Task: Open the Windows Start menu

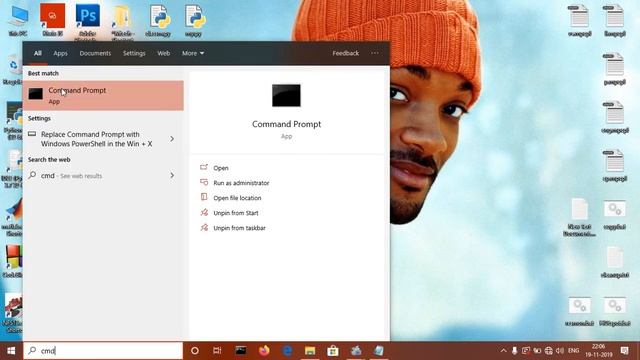Action: coord(11,351)
